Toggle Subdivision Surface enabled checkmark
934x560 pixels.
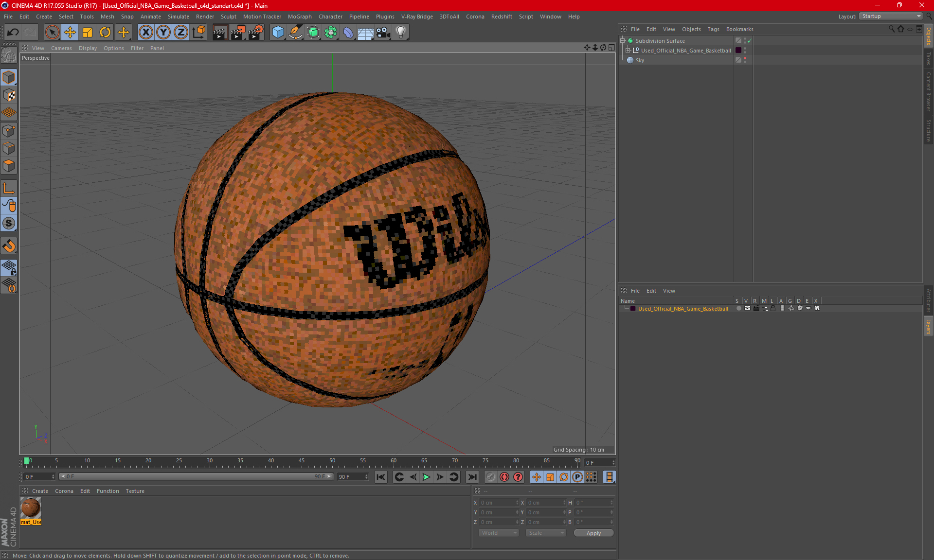(750, 41)
